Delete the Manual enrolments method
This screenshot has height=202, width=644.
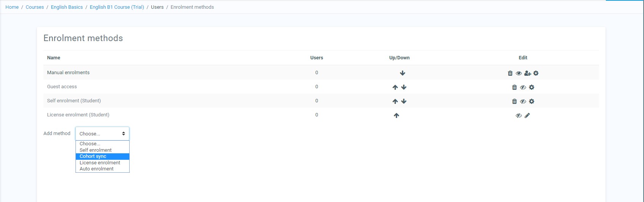[x=510, y=73]
